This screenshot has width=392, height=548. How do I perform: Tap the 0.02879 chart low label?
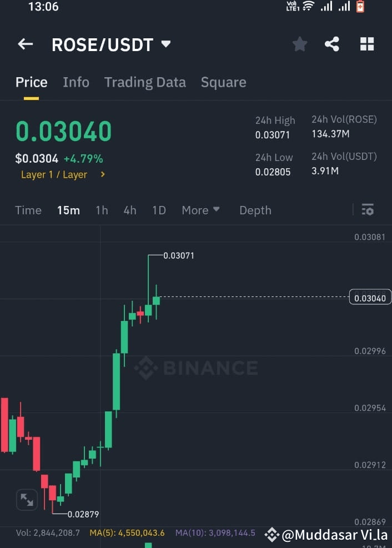tap(83, 514)
